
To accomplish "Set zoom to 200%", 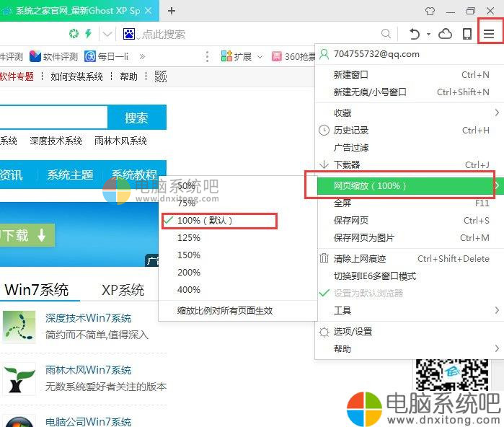I will 238,273.
